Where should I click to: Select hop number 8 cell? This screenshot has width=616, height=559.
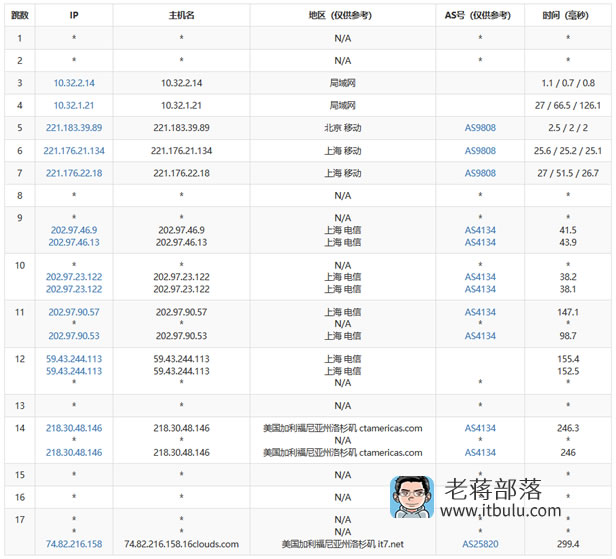[20, 195]
